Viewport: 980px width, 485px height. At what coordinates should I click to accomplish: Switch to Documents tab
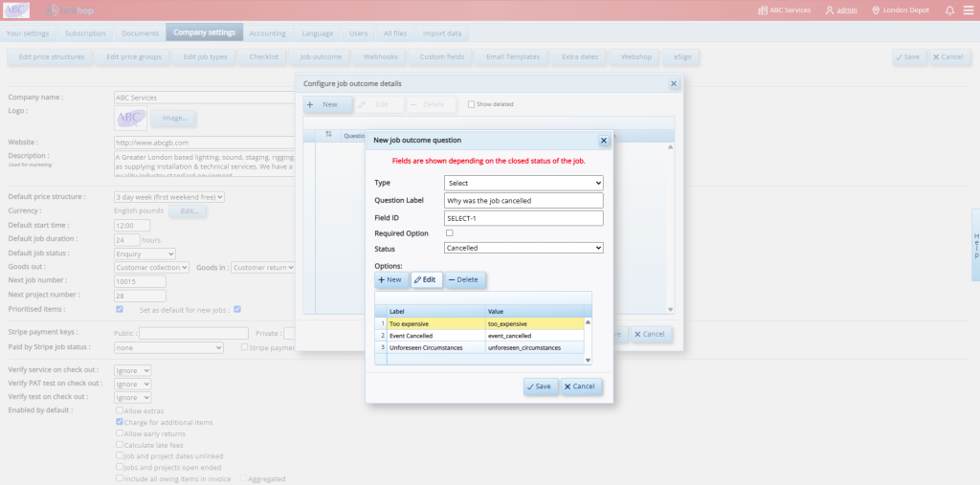tap(140, 33)
